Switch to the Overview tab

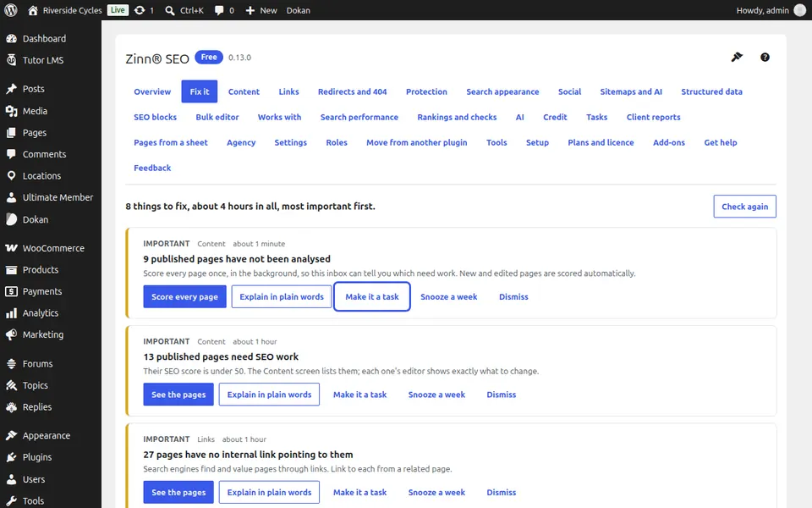152,91
